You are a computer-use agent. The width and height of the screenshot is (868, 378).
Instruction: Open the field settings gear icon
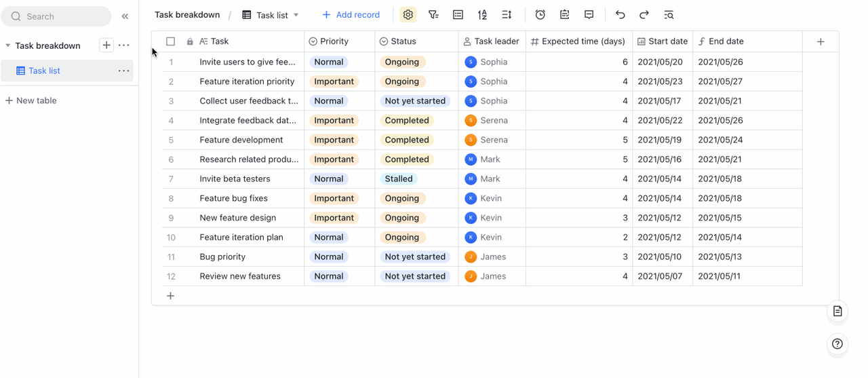(x=408, y=15)
